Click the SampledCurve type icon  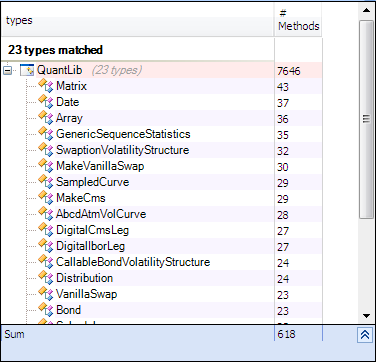pos(46,182)
